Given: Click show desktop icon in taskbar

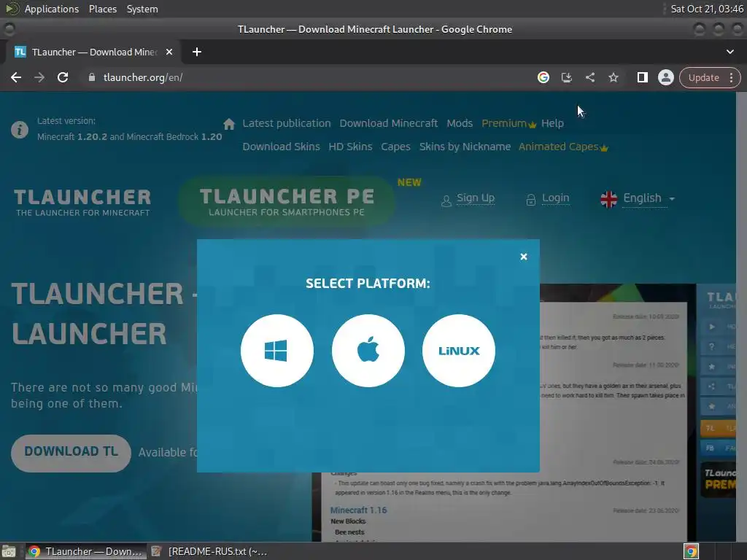Looking at the screenshot, I should pos(9,551).
